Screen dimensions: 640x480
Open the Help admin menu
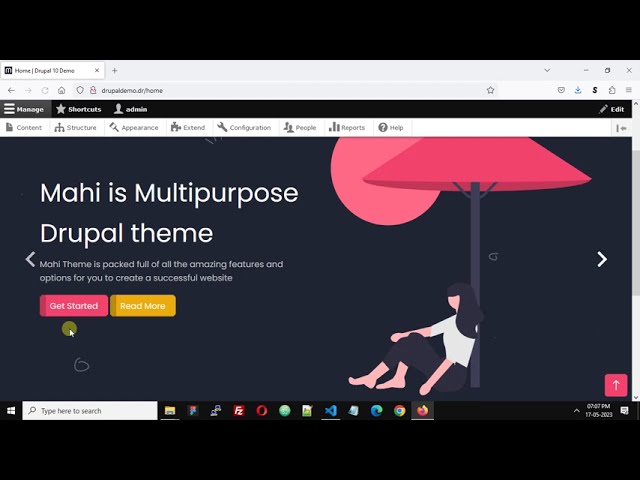point(391,128)
